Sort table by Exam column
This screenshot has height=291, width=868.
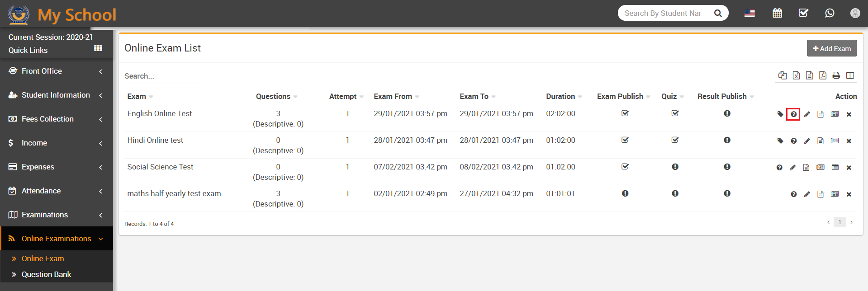[x=140, y=96]
